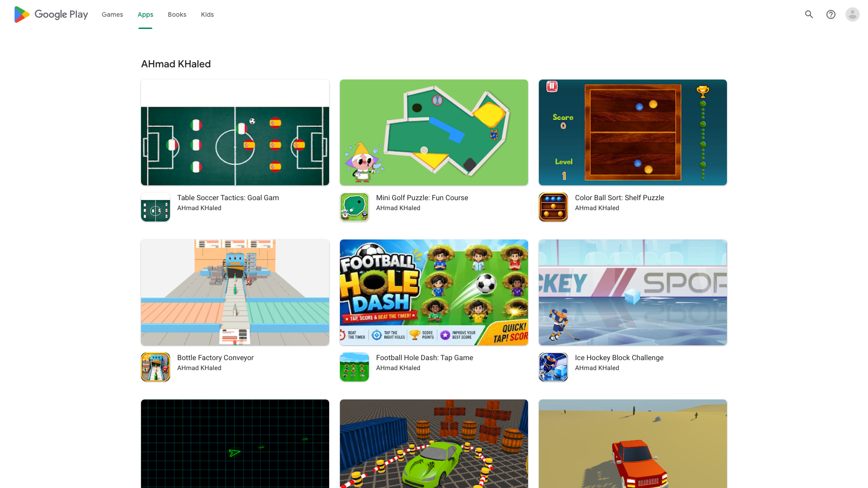The width and height of the screenshot is (868, 488).
Task: View the red truck desert screenshot
Action: 633,444
